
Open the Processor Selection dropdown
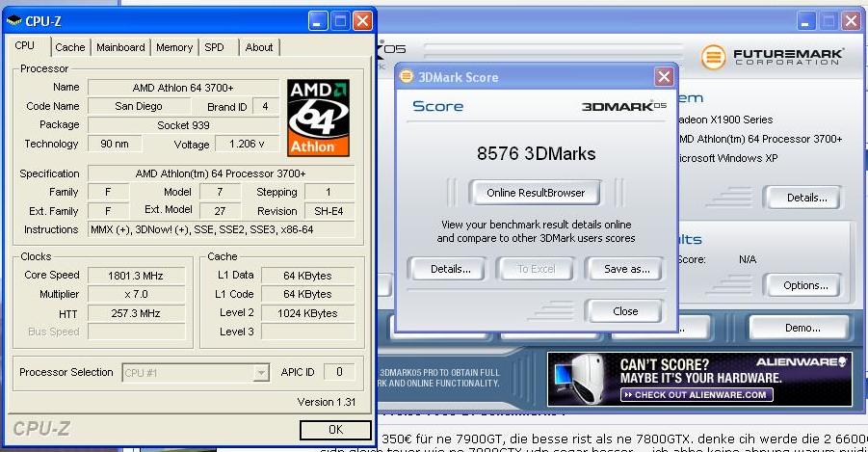pyautogui.click(x=196, y=372)
